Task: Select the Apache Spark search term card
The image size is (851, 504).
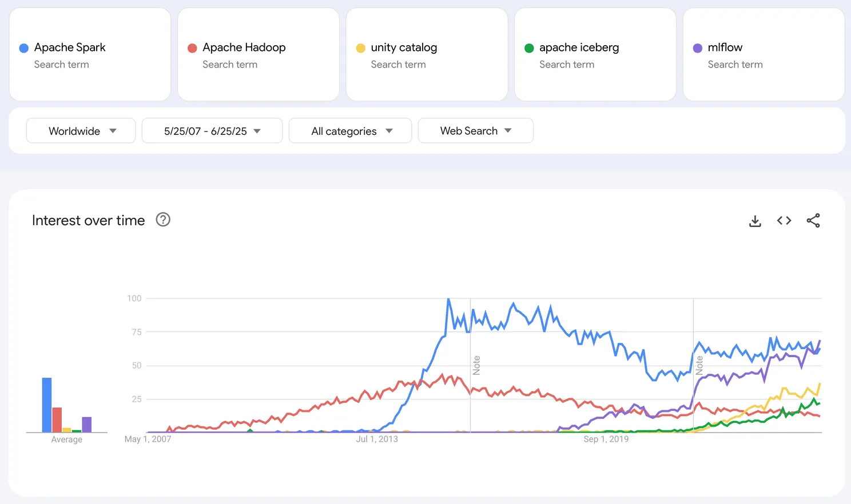Action: [x=90, y=55]
